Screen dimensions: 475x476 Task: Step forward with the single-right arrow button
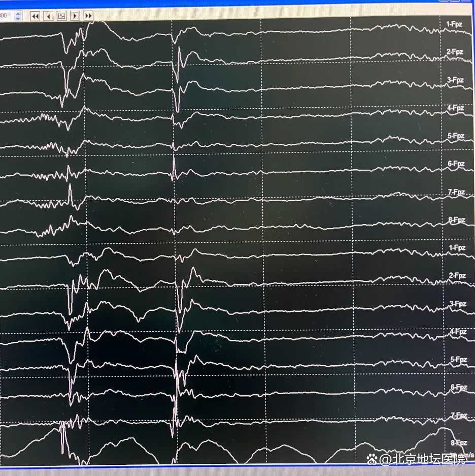tap(75, 16)
